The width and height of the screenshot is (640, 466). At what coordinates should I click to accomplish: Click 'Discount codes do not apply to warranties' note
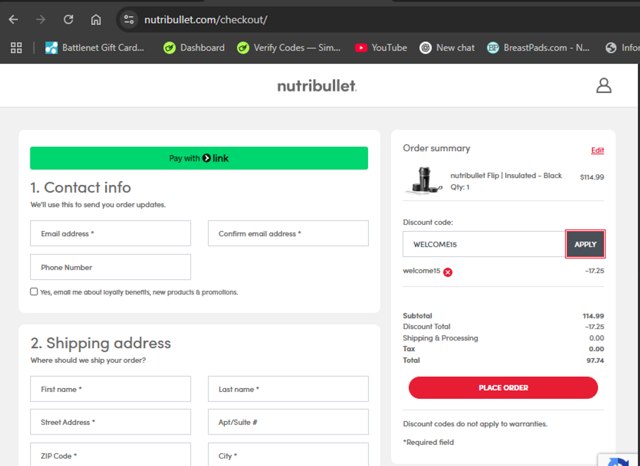click(x=475, y=424)
